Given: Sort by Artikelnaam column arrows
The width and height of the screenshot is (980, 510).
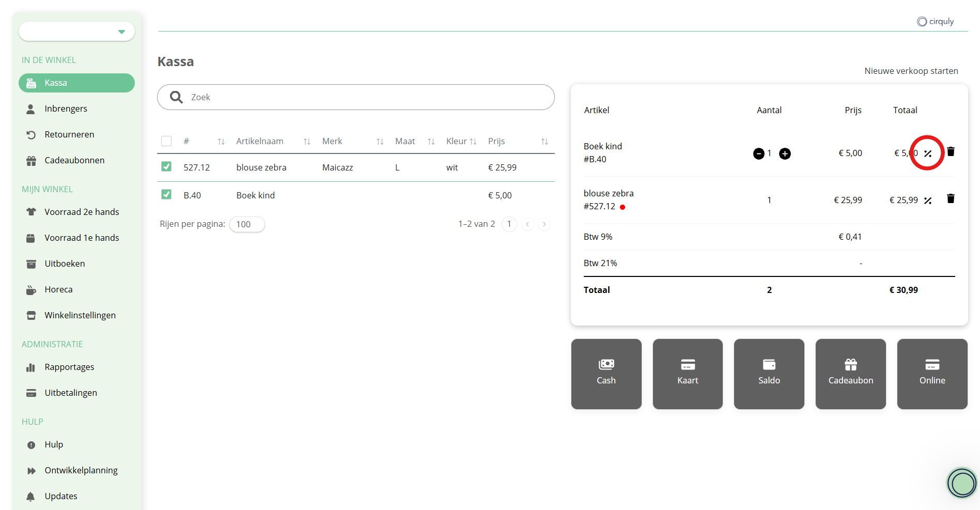Looking at the screenshot, I should point(307,142).
